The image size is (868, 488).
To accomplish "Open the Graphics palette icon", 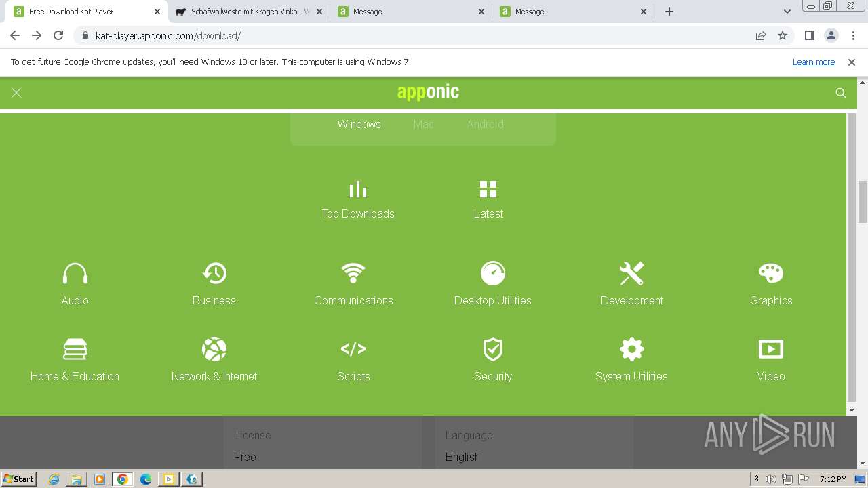I will [x=771, y=273].
